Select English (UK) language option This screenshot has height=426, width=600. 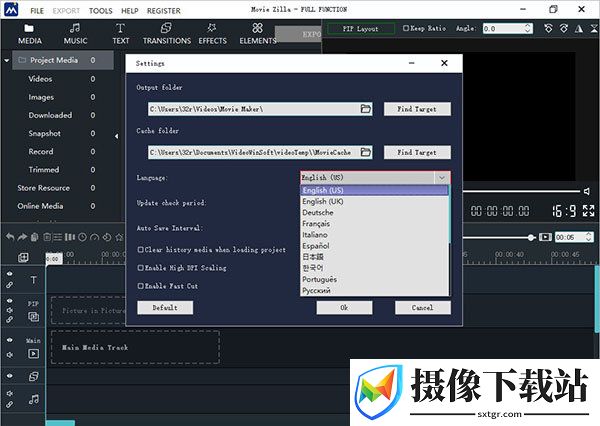[374, 201]
